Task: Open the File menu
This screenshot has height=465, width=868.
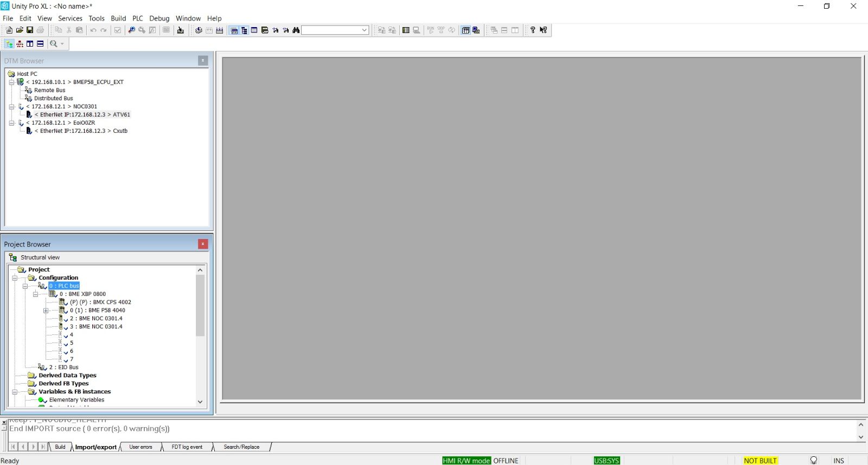Action: [8, 18]
